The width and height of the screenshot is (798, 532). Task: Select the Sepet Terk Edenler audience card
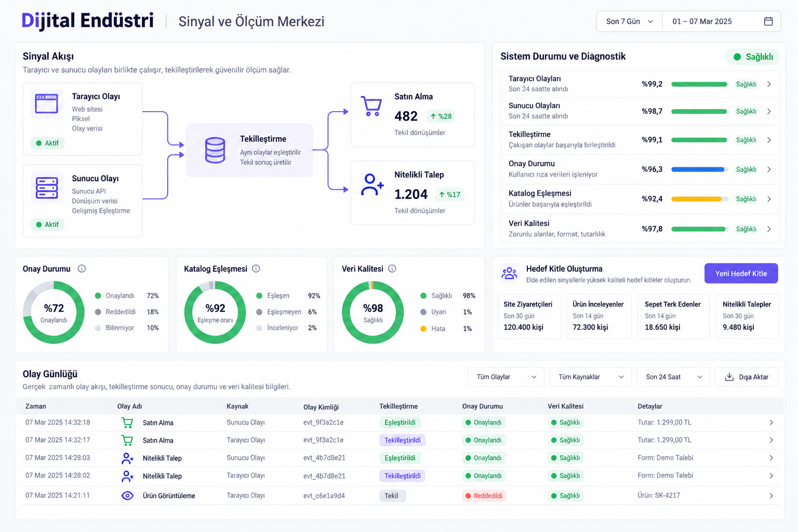[673, 316]
